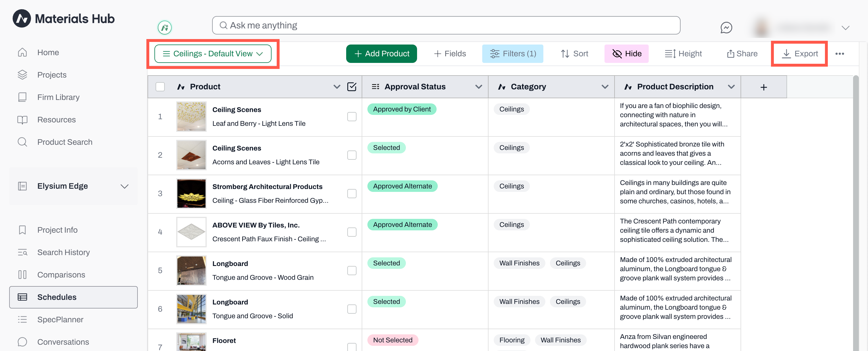Screen dimensions: 868x351
Task: Click the Crescent Path ceiling tile thumbnail
Action: tap(191, 232)
